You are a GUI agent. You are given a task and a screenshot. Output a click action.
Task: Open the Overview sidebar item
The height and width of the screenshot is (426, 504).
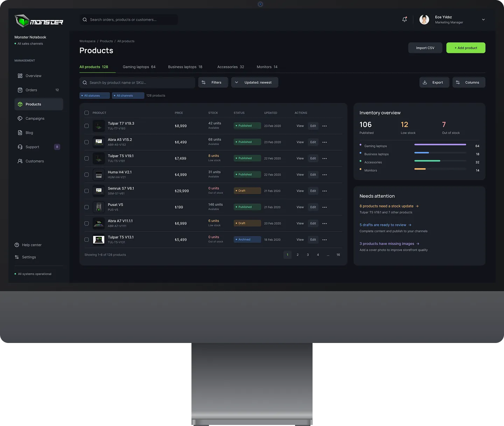point(39,76)
